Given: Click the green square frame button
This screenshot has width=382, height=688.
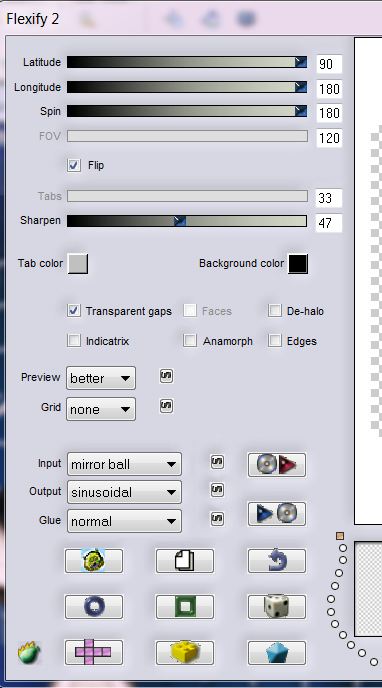Looking at the screenshot, I should click(x=185, y=607).
